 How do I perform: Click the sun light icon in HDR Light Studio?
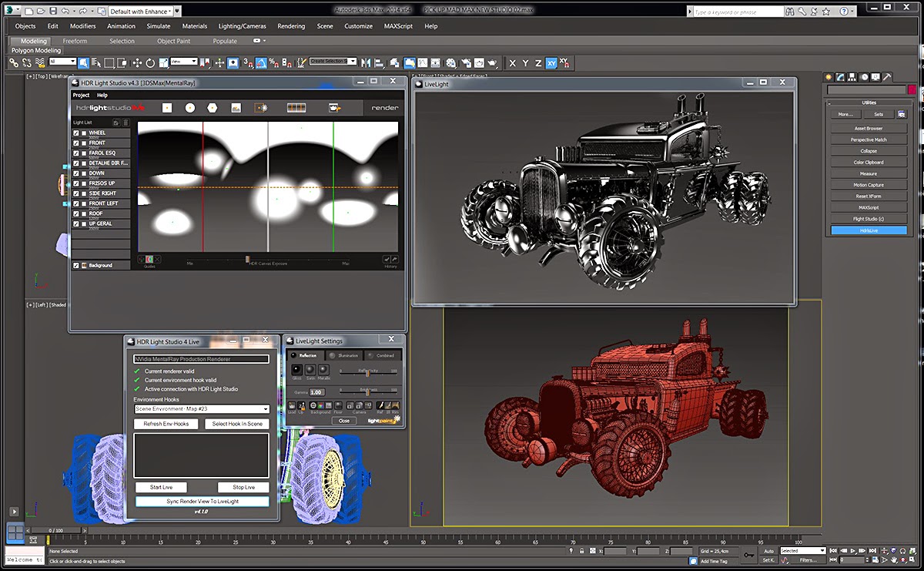pyautogui.click(x=261, y=108)
